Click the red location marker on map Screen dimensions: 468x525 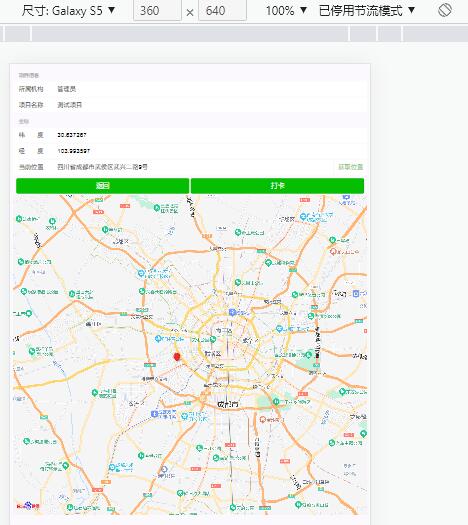177,357
